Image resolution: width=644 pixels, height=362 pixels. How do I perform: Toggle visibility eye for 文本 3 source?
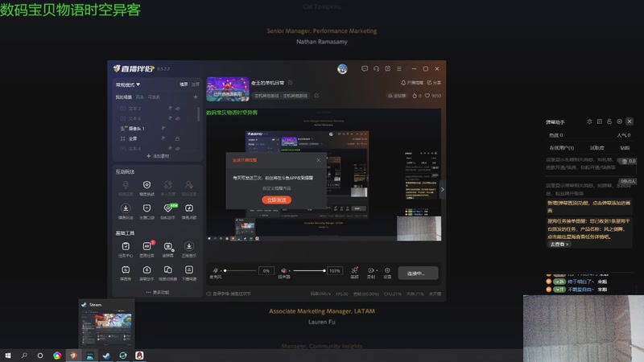pos(178,109)
